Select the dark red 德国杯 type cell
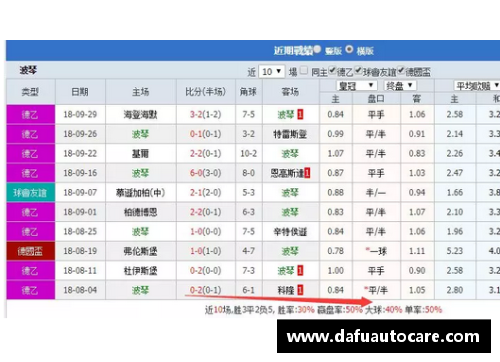The width and height of the screenshot is (500, 362). tap(30, 251)
